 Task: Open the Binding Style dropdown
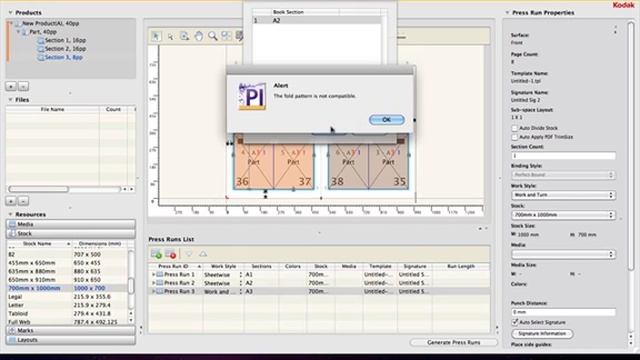pyautogui.click(x=563, y=175)
